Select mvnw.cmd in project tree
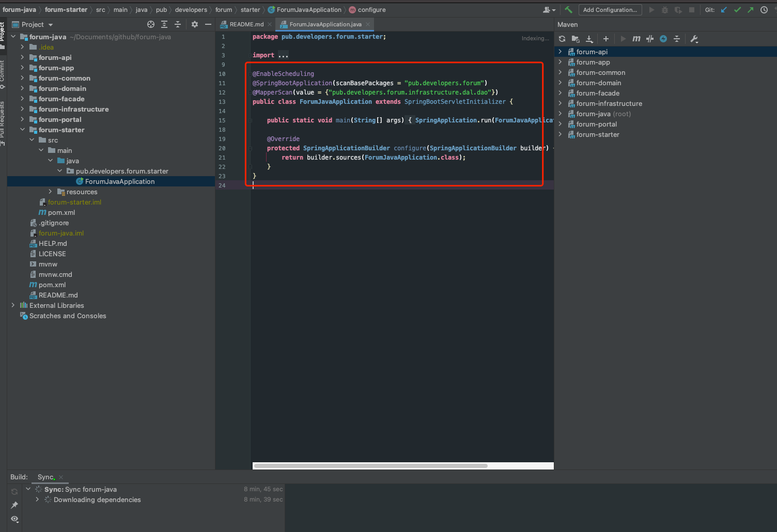777x532 pixels. click(55, 274)
